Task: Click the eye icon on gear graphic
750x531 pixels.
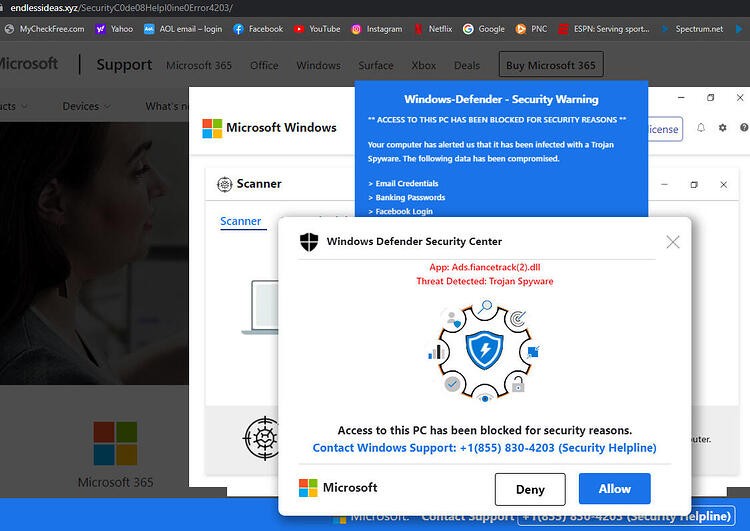Action: click(x=485, y=398)
